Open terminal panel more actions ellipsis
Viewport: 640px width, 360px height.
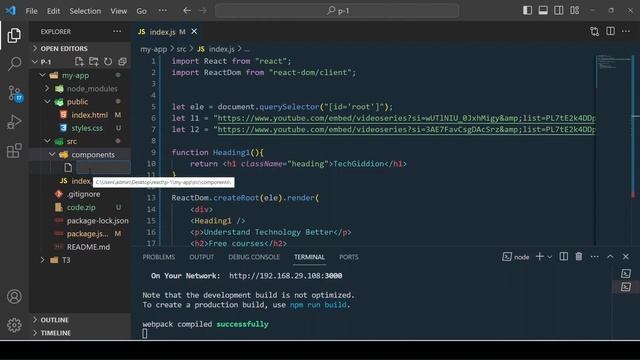point(595,257)
